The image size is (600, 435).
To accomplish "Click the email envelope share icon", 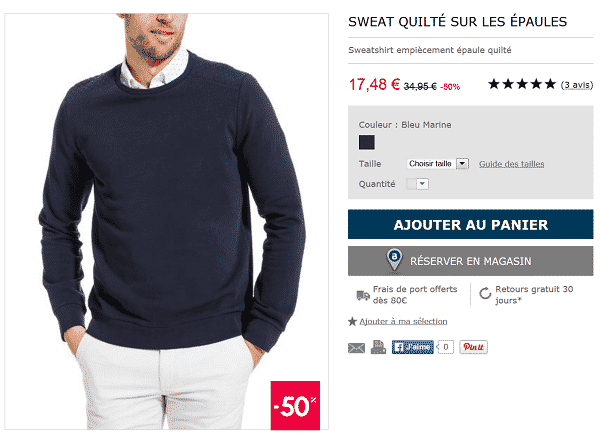I will point(356,348).
